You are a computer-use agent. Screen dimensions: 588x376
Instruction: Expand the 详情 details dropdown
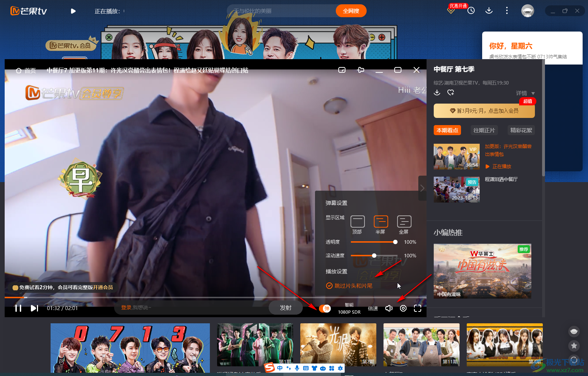click(526, 93)
